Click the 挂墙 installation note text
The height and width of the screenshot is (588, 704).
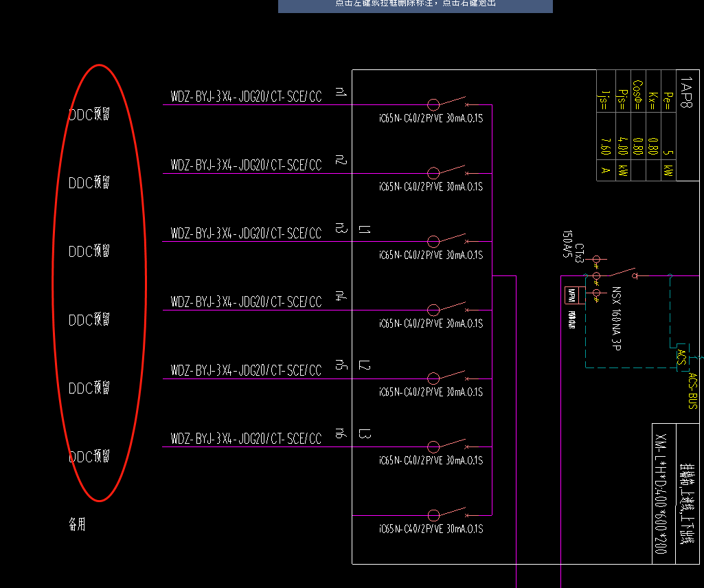pos(687,504)
